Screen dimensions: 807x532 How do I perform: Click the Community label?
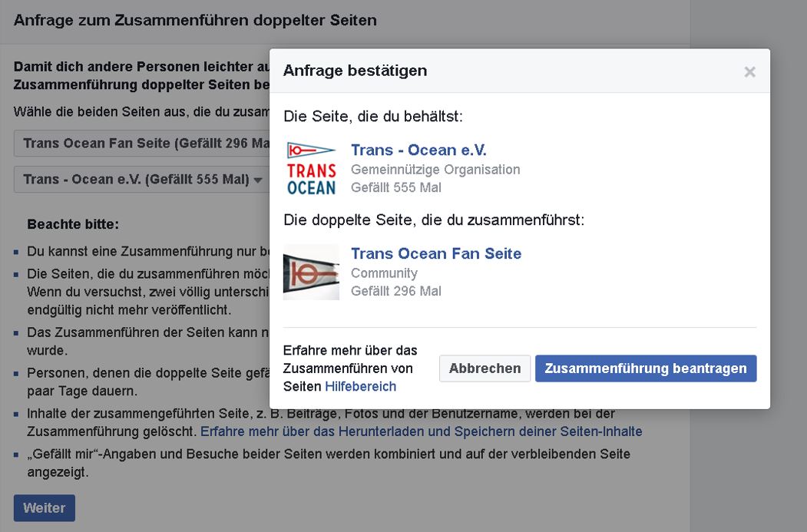pos(384,273)
